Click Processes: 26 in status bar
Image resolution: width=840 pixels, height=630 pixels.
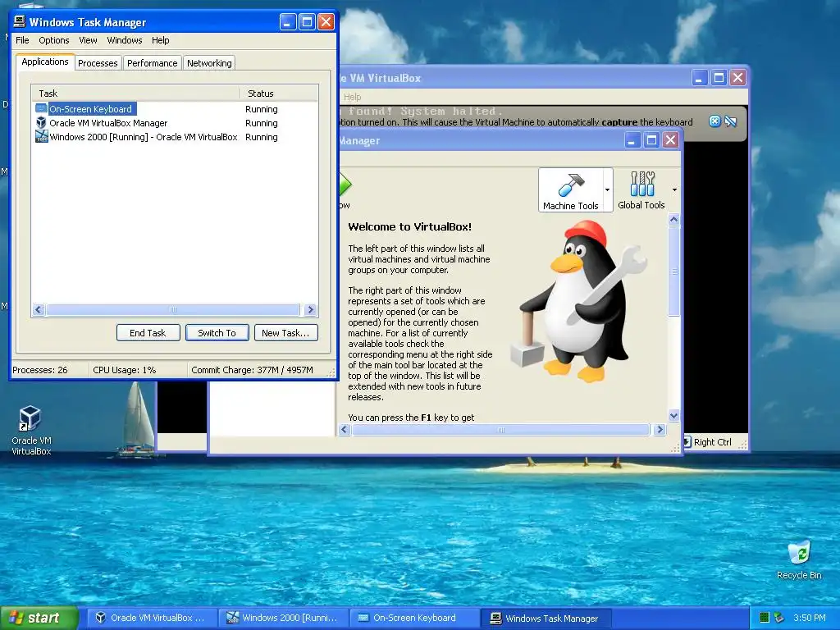click(40, 370)
